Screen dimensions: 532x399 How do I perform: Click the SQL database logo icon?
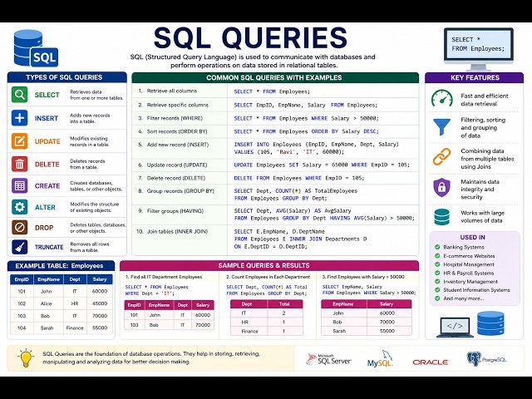[36, 48]
